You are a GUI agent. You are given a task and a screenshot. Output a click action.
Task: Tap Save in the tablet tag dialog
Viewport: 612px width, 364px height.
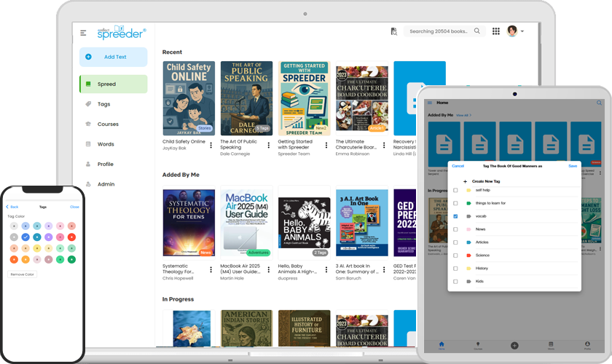point(573,166)
